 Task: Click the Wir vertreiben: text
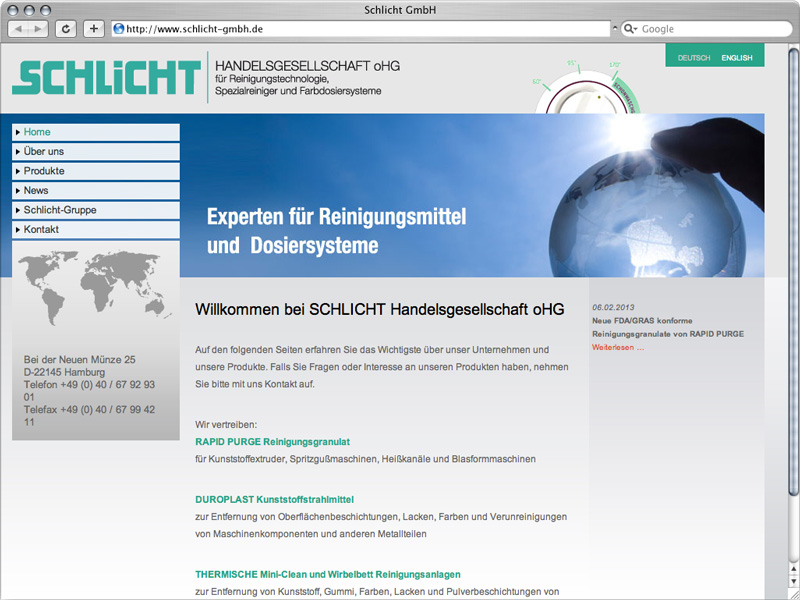(x=226, y=424)
